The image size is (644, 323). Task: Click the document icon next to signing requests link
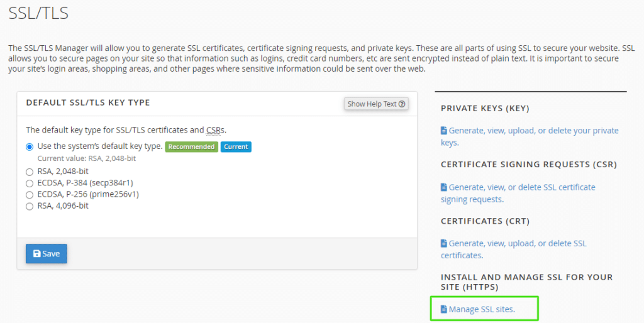(x=443, y=187)
